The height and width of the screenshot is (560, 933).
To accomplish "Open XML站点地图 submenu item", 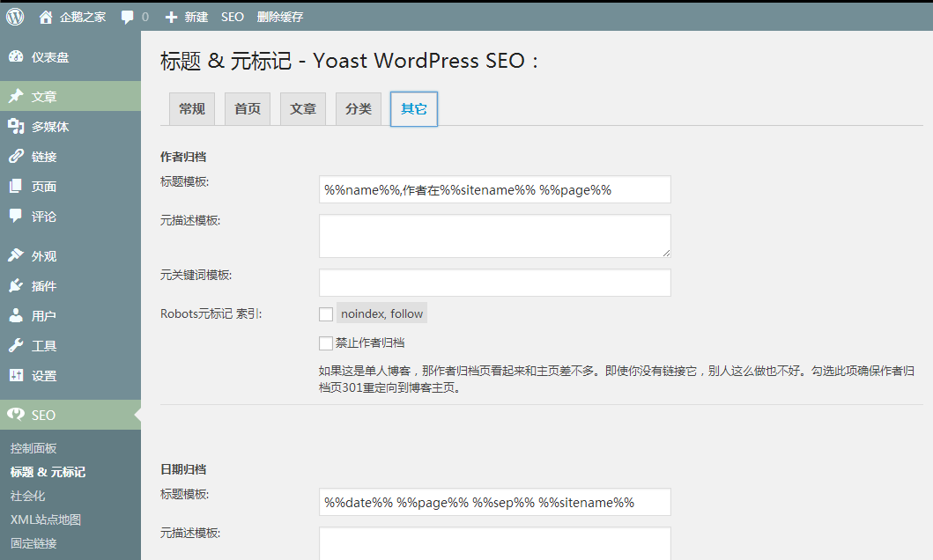I will (45, 519).
